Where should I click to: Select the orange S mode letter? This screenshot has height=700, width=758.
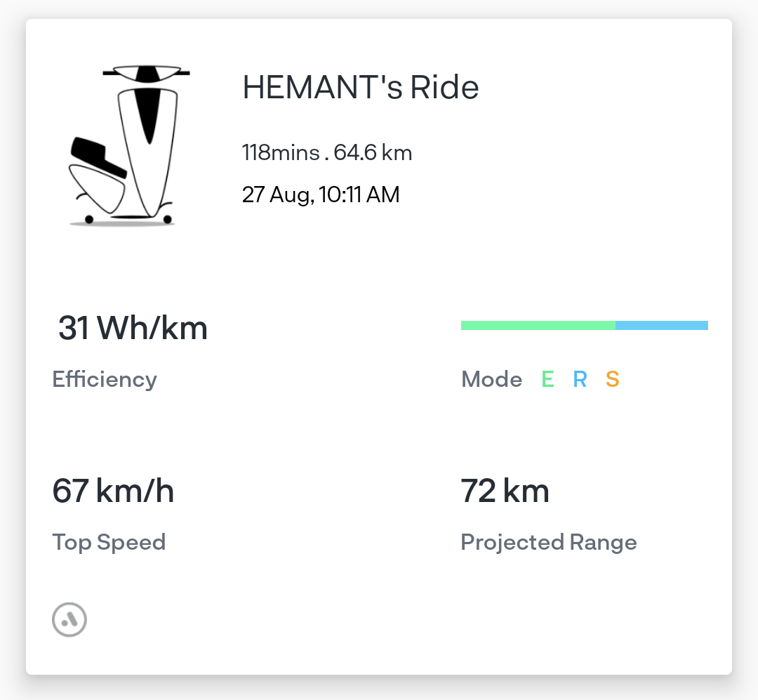(613, 379)
